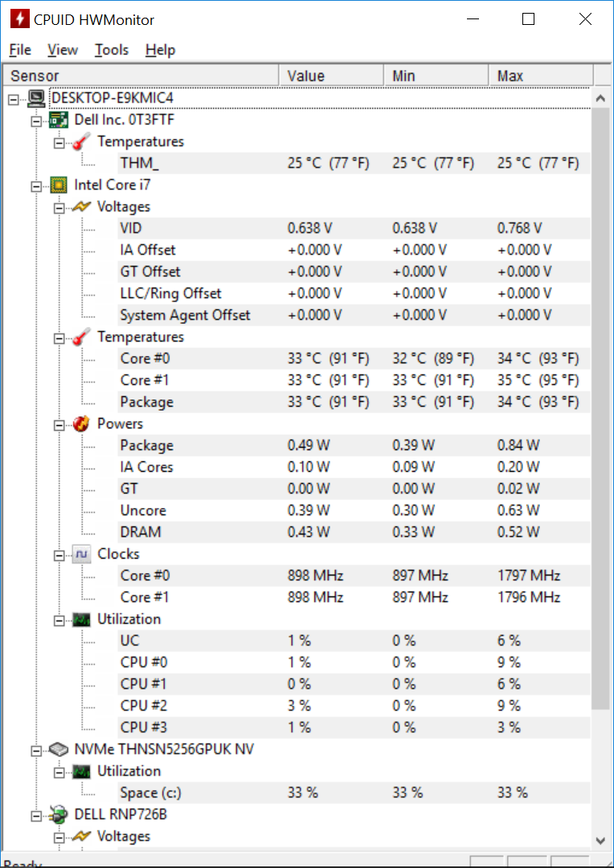Click the NVMe THNSN5256GPUK drive icon
Viewport: 614px width, 868px height.
click(x=58, y=750)
